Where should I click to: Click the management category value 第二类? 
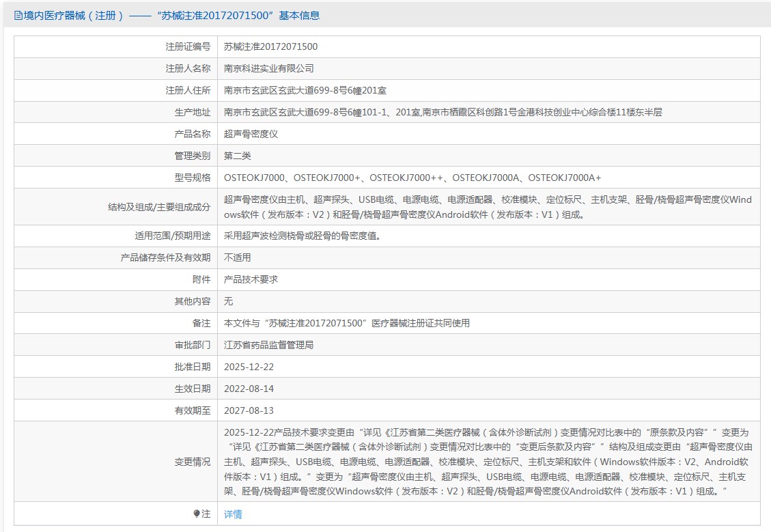click(237, 156)
